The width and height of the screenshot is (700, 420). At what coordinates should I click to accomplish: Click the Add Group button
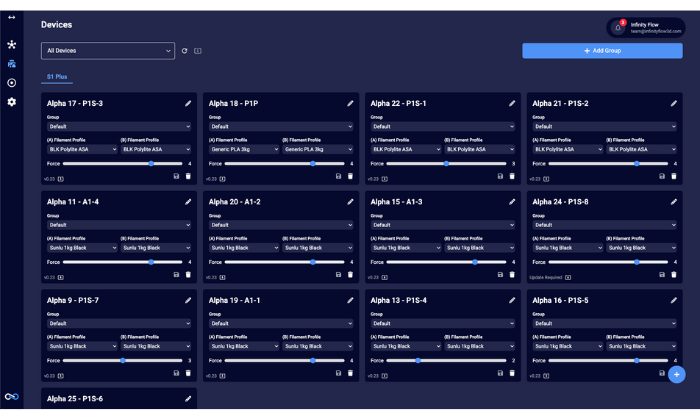tap(602, 51)
